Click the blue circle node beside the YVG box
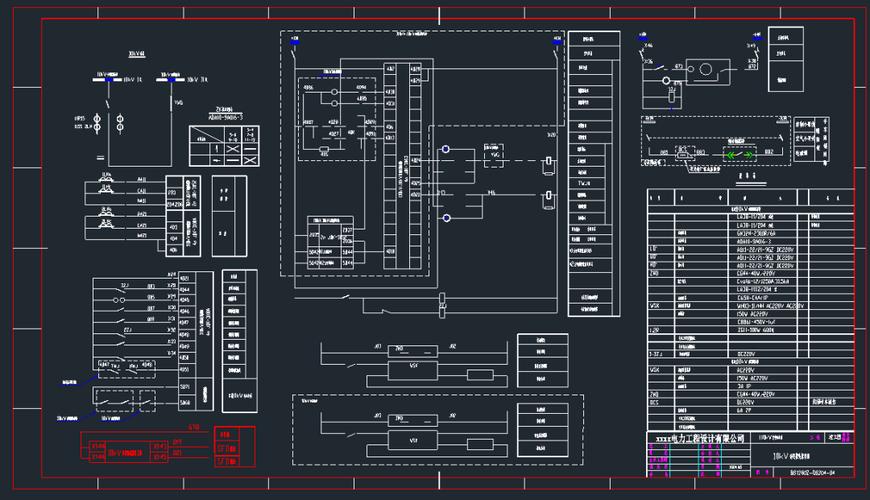 (447, 149)
